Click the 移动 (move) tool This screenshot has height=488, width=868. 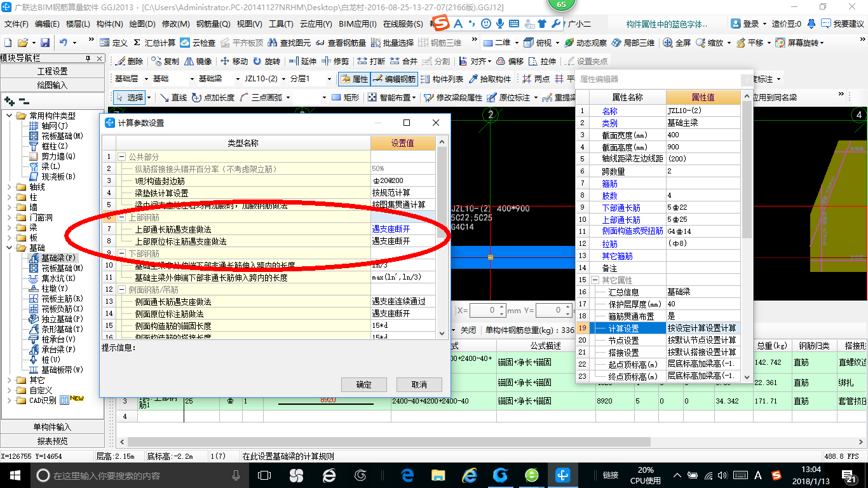point(234,62)
